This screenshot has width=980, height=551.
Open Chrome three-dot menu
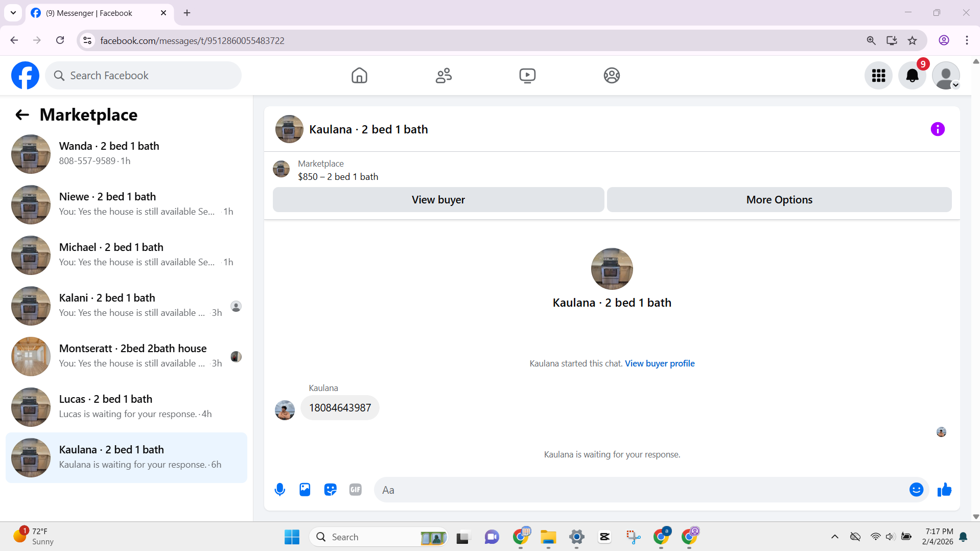tap(967, 40)
